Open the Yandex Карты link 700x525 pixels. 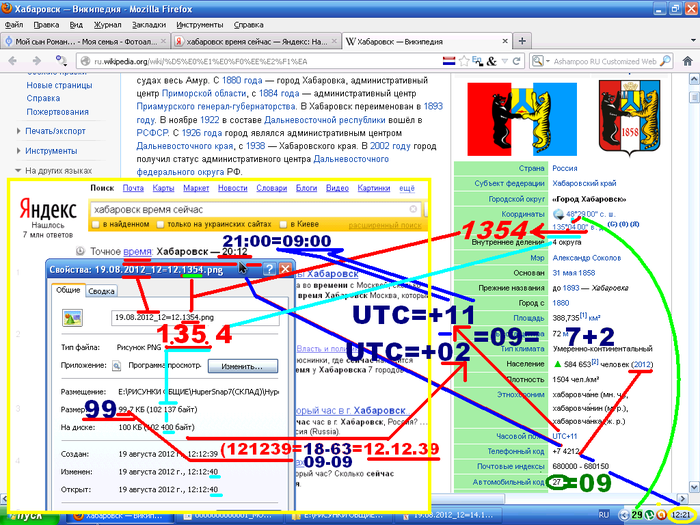pos(163,188)
